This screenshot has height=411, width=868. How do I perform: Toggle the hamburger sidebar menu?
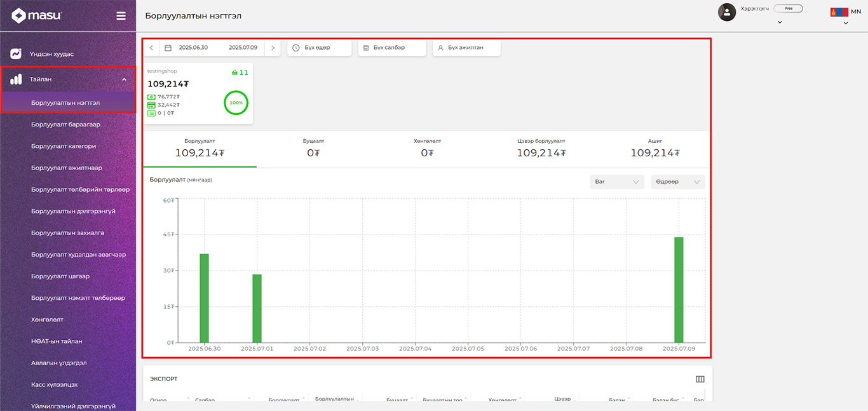(121, 16)
